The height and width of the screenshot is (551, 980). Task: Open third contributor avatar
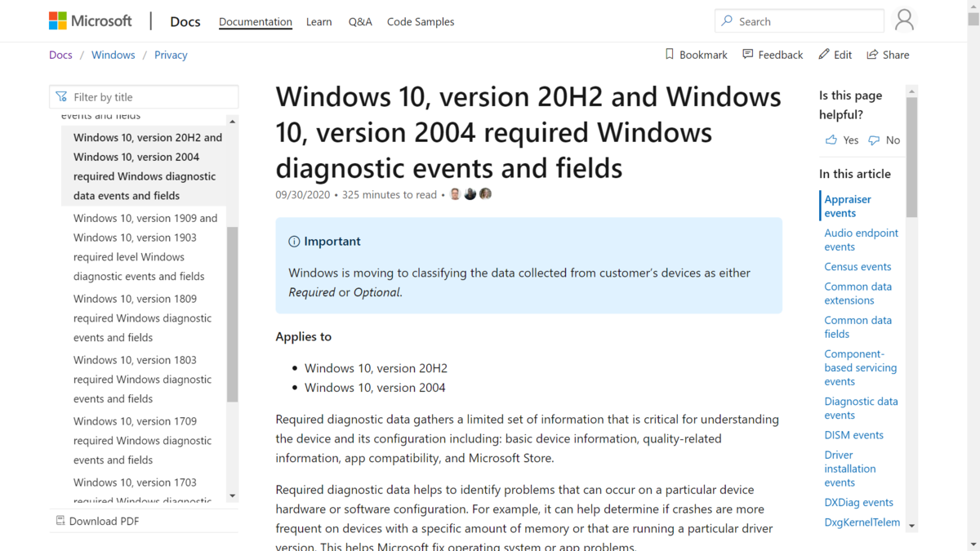(x=485, y=194)
